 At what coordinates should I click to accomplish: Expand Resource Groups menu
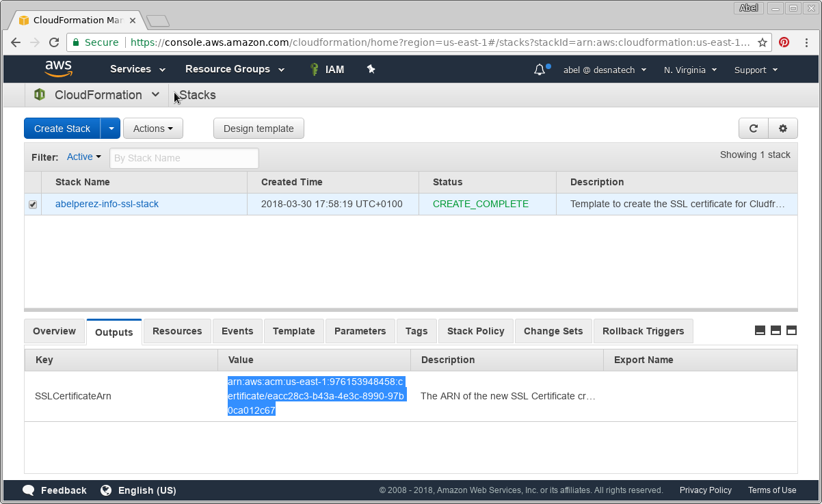tap(233, 69)
